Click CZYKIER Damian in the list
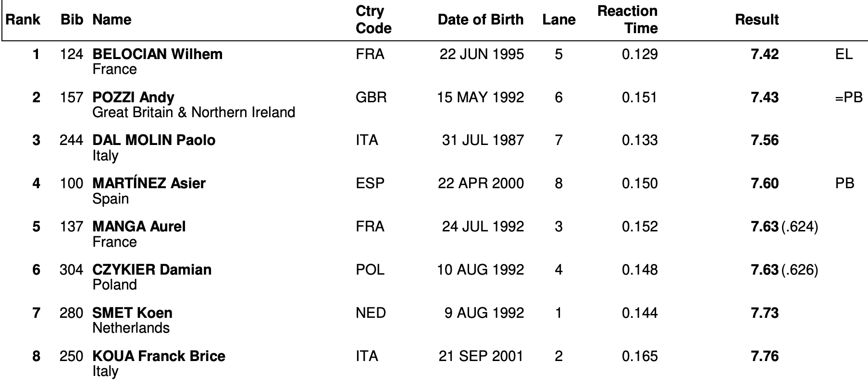 (152, 269)
